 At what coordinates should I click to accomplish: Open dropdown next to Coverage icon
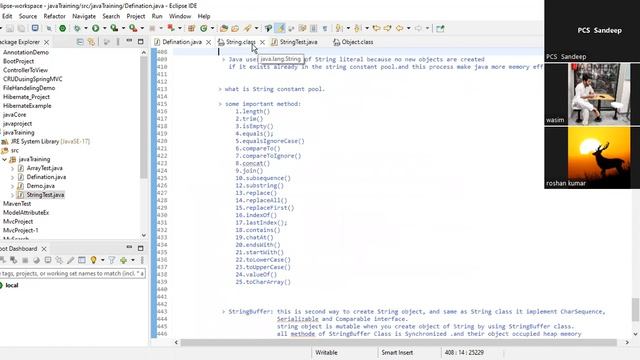[123, 28]
